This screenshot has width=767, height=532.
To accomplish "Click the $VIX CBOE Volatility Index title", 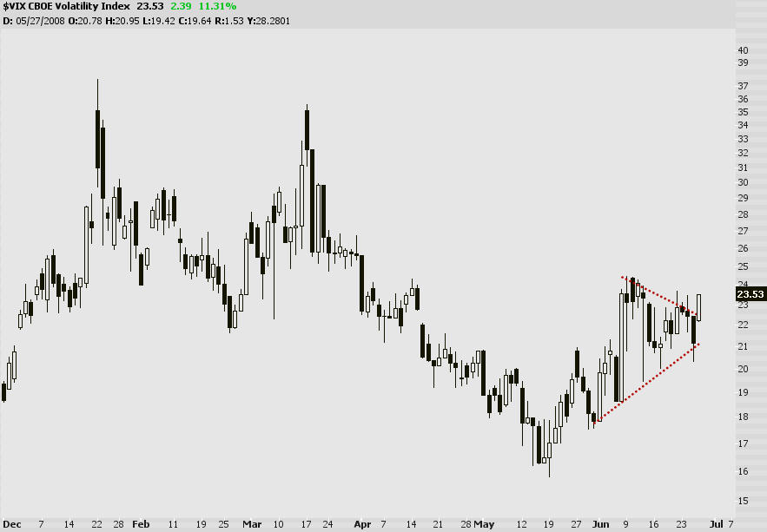I will [67, 6].
